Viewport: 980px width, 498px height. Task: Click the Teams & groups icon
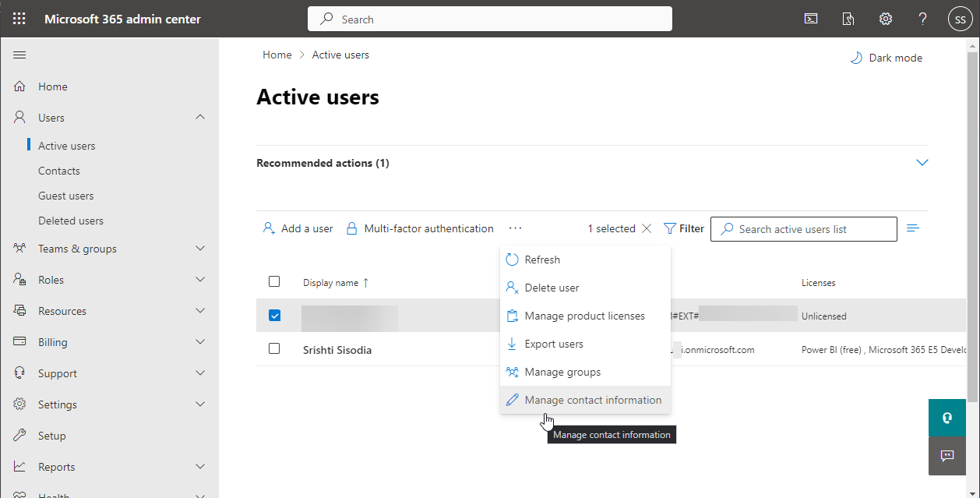tap(20, 249)
